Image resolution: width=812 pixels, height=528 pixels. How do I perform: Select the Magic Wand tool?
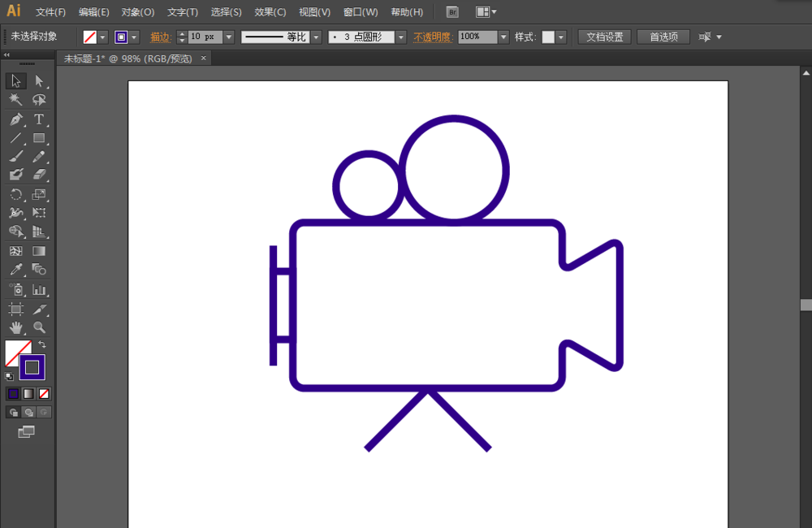(x=15, y=99)
